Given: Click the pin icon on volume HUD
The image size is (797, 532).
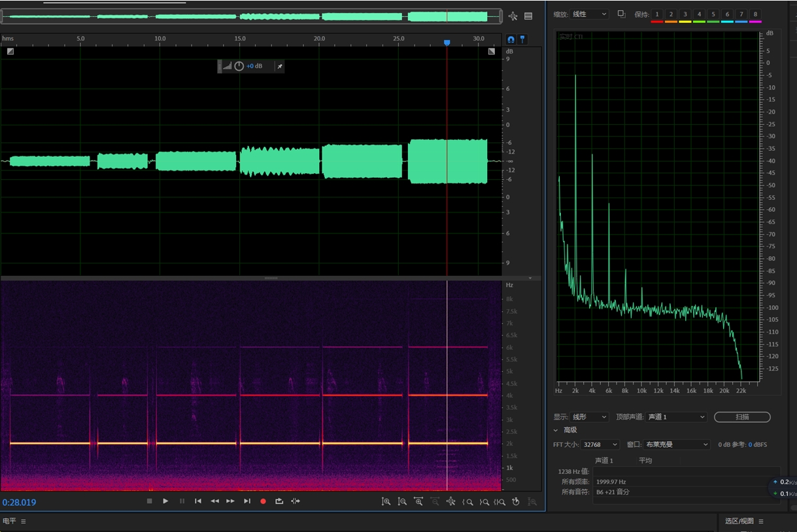Looking at the screenshot, I should click(x=279, y=66).
